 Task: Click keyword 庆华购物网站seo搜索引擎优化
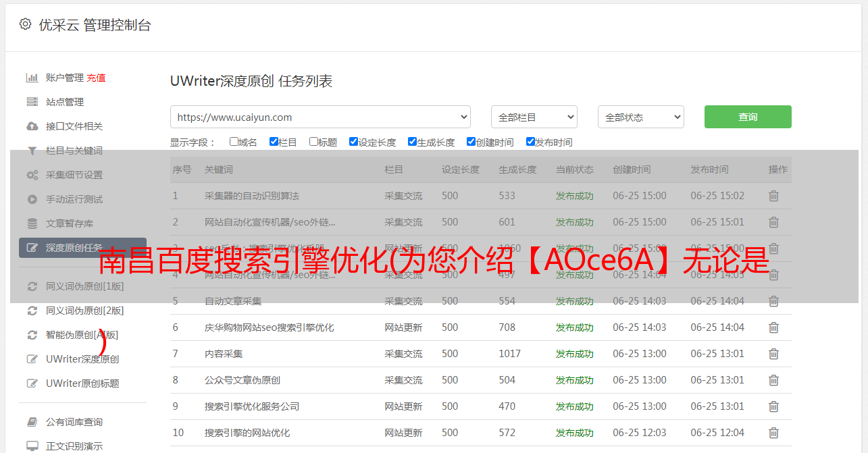click(x=270, y=327)
